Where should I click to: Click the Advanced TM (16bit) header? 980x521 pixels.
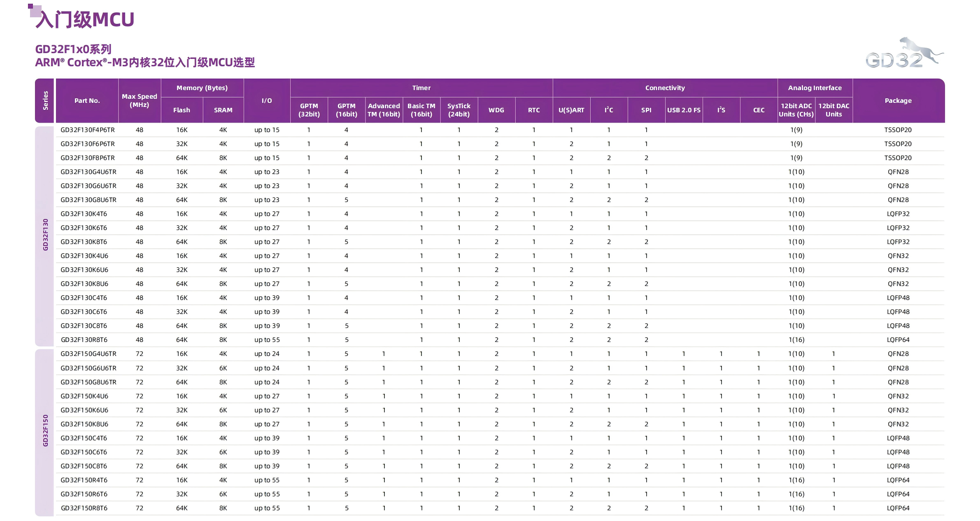384,110
